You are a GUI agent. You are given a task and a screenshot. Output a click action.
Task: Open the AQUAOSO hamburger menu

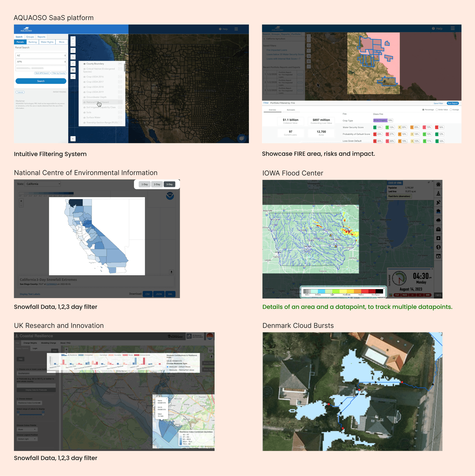236,29
